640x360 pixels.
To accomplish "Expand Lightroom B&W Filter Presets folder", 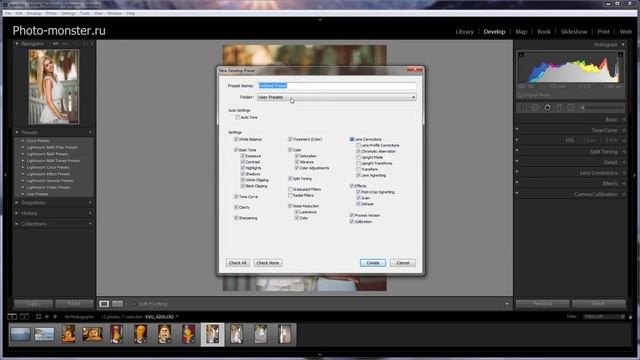I will (x=23, y=147).
